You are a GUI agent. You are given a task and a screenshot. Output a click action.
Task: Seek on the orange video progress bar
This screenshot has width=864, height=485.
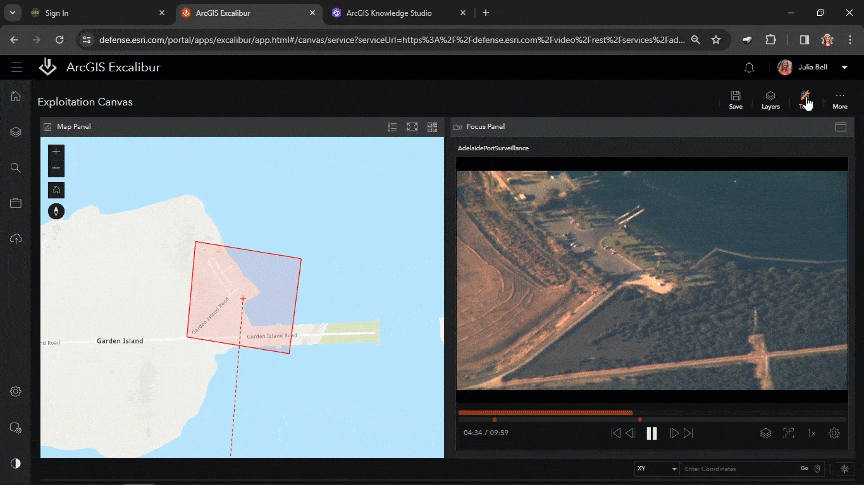546,412
